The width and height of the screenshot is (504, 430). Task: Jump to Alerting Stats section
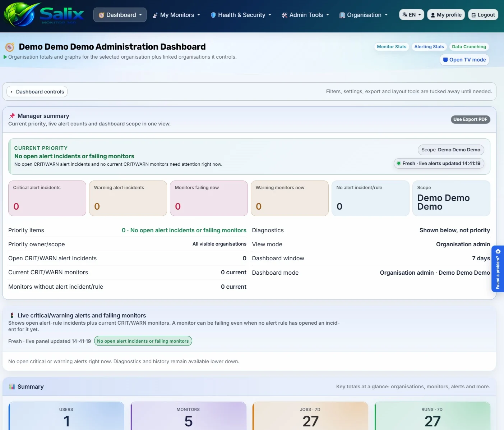429,47
